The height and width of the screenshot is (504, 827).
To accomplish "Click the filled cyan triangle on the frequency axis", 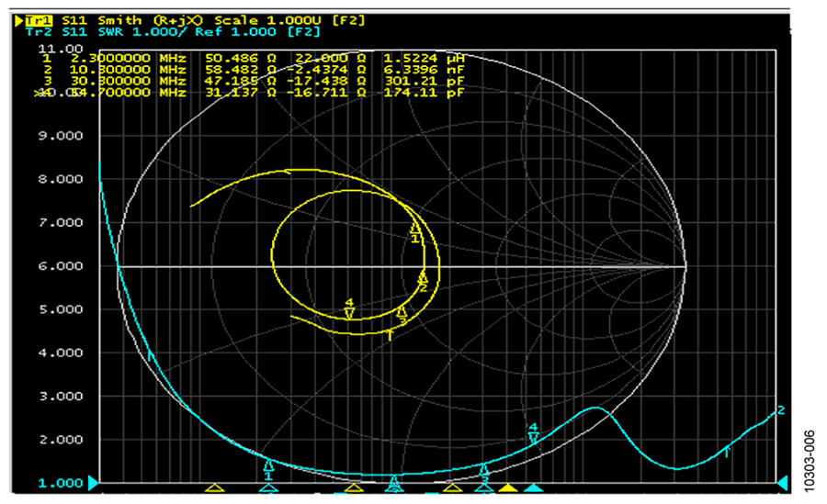I will coord(533,488).
